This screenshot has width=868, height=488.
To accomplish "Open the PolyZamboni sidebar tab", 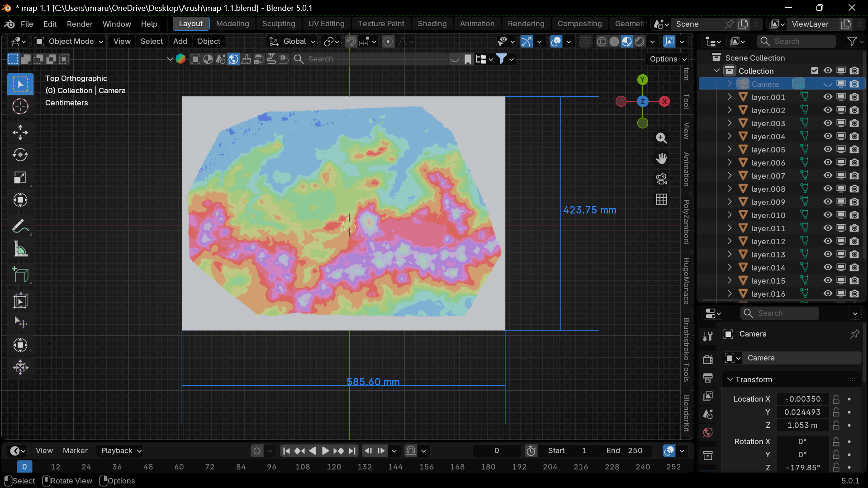I will click(686, 222).
